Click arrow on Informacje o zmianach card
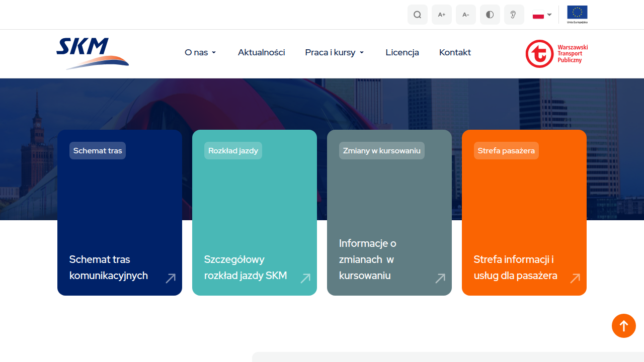Viewport: 644px width, 362px height. [440, 278]
